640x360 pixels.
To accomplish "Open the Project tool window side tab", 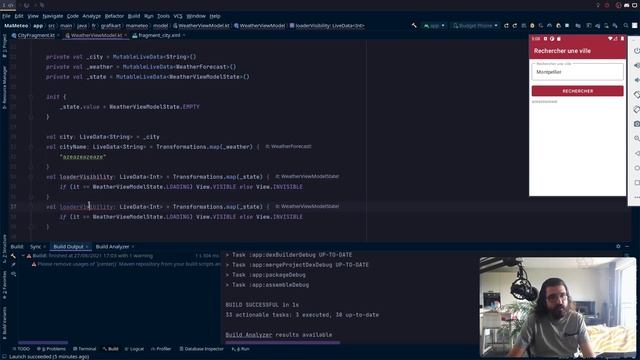I will [4, 46].
